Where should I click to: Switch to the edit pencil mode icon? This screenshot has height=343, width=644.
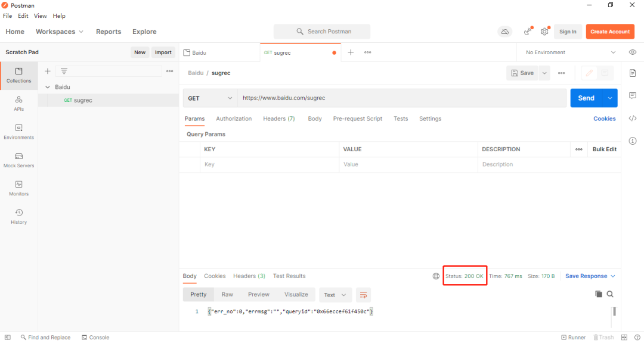point(589,73)
